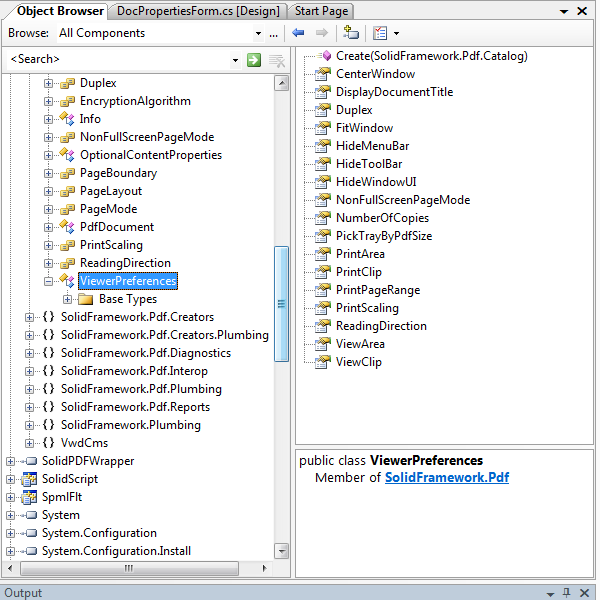The height and width of the screenshot is (600, 600).
Task: Click the pin icon on Output panel
Action: click(566, 593)
